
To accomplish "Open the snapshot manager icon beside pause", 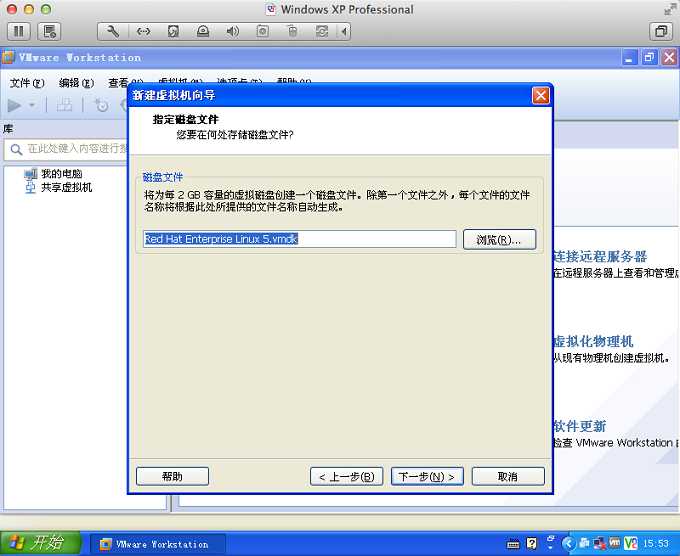I will [x=49, y=31].
